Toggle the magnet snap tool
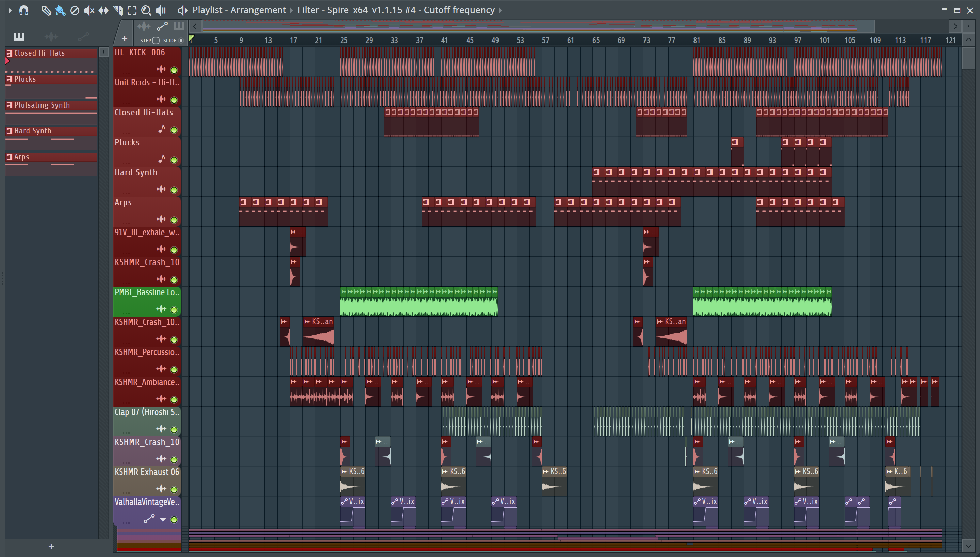 (x=24, y=10)
